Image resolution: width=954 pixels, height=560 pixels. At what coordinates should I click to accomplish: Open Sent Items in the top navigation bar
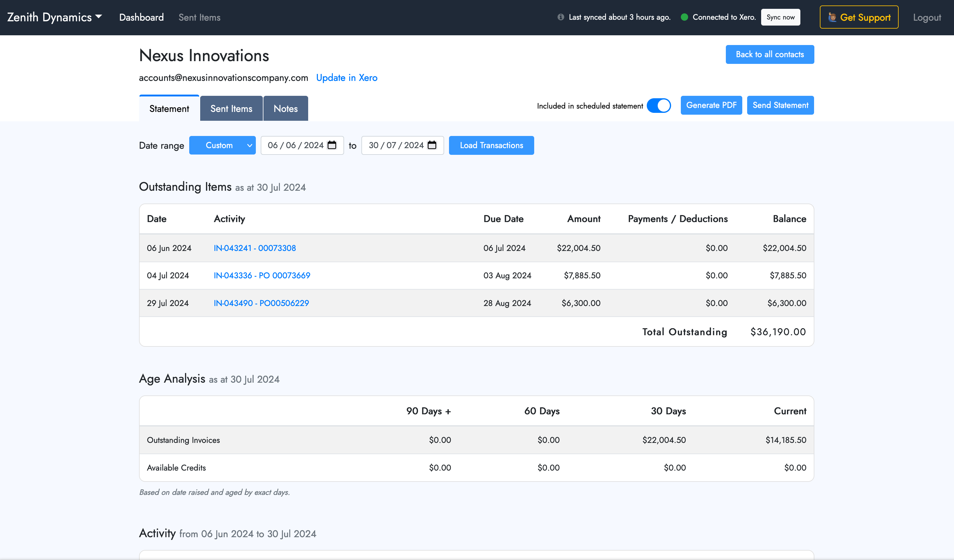coord(200,17)
